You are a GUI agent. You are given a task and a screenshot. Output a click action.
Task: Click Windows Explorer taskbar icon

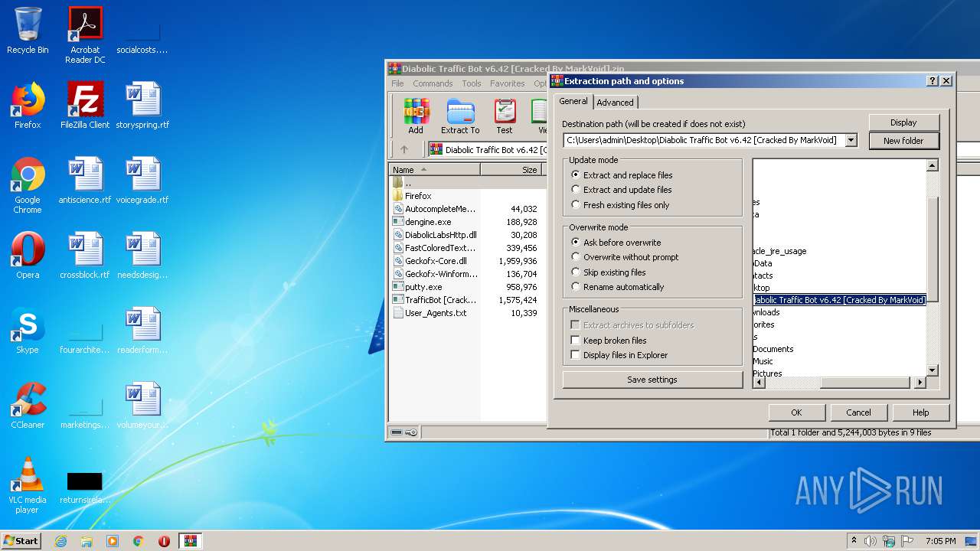pyautogui.click(x=87, y=541)
